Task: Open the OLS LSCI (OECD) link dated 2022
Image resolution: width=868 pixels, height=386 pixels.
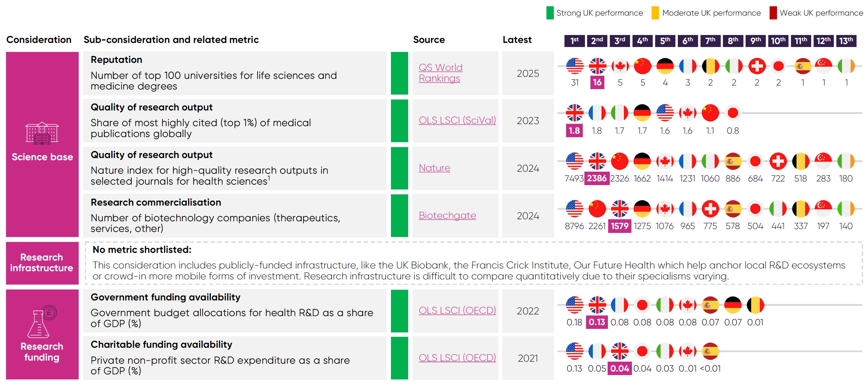Action: (457, 311)
